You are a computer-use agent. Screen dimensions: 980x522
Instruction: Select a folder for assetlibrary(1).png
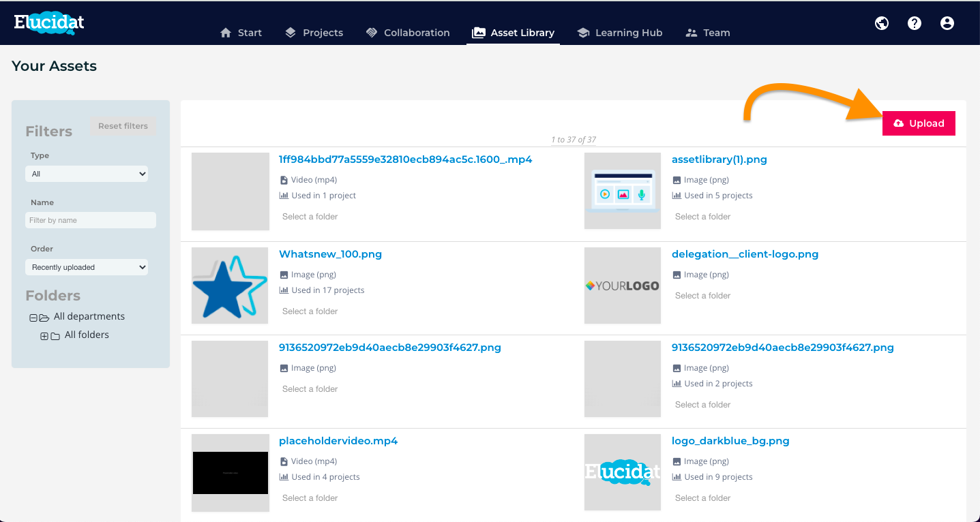(703, 217)
